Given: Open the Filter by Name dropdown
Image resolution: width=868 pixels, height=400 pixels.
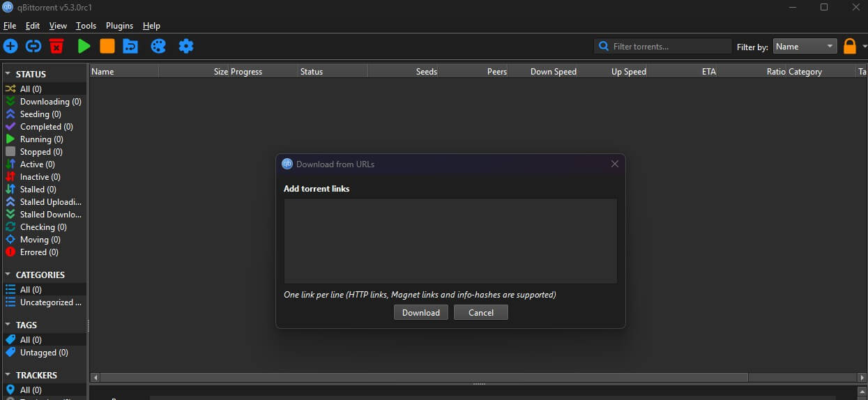Looking at the screenshot, I should (x=805, y=47).
